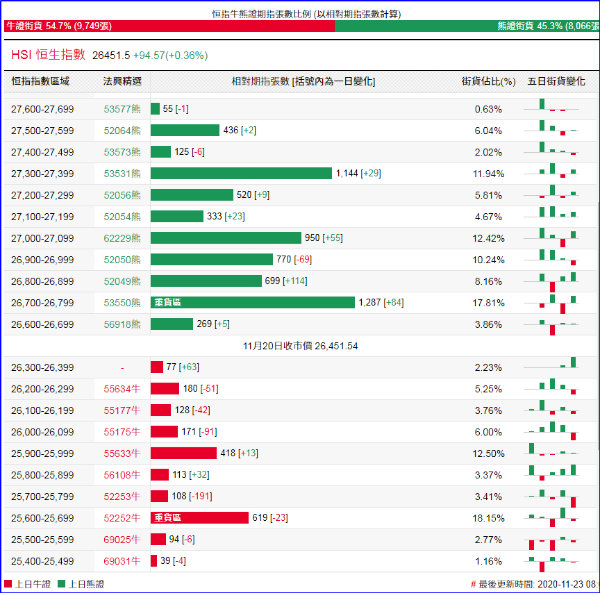
Task: Open warrant link 52049熊
Action: click(x=122, y=281)
